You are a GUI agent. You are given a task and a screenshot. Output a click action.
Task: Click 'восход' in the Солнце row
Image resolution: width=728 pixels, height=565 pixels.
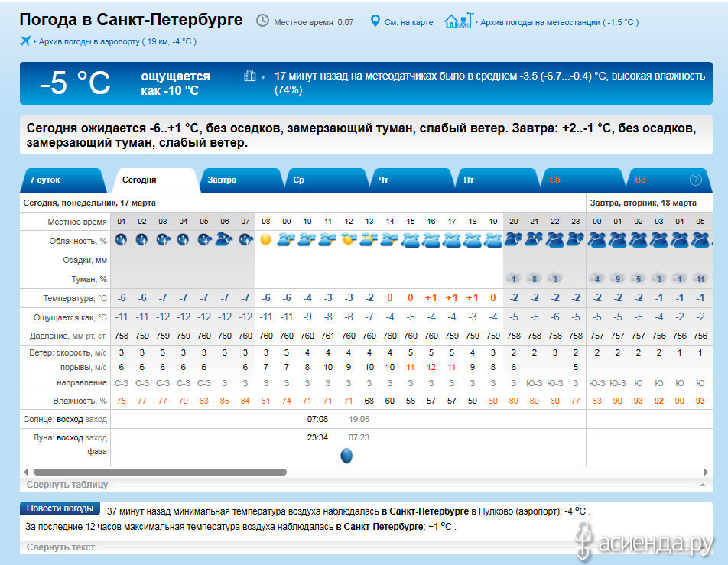click(70, 419)
